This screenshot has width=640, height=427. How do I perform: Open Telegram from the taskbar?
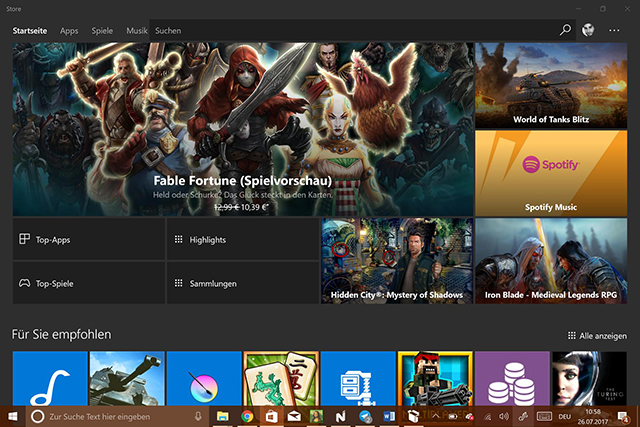coord(365,416)
